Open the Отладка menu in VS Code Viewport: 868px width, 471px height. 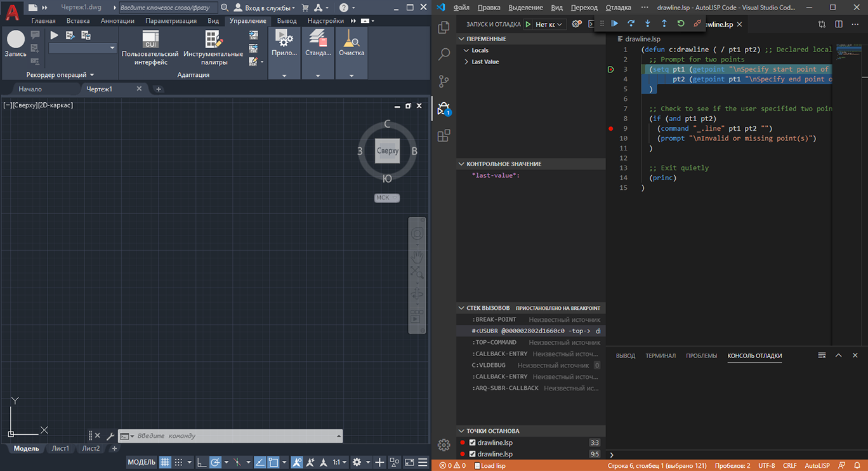618,8
